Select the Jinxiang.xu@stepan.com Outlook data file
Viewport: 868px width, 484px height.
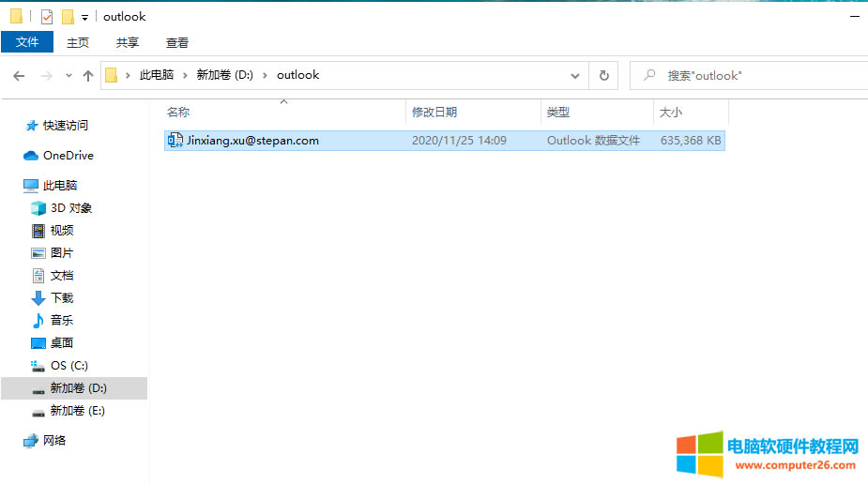tap(253, 141)
